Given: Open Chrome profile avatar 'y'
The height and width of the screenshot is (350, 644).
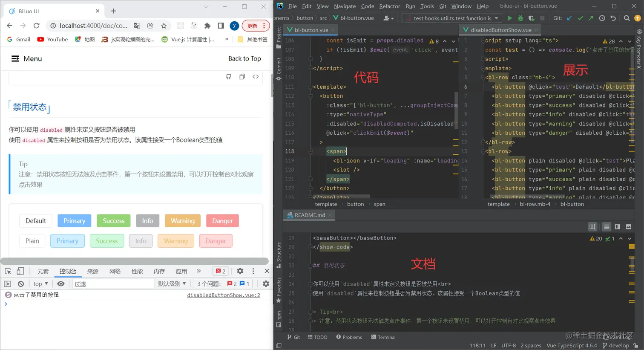Looking at the screenshot, I should 234,26.
